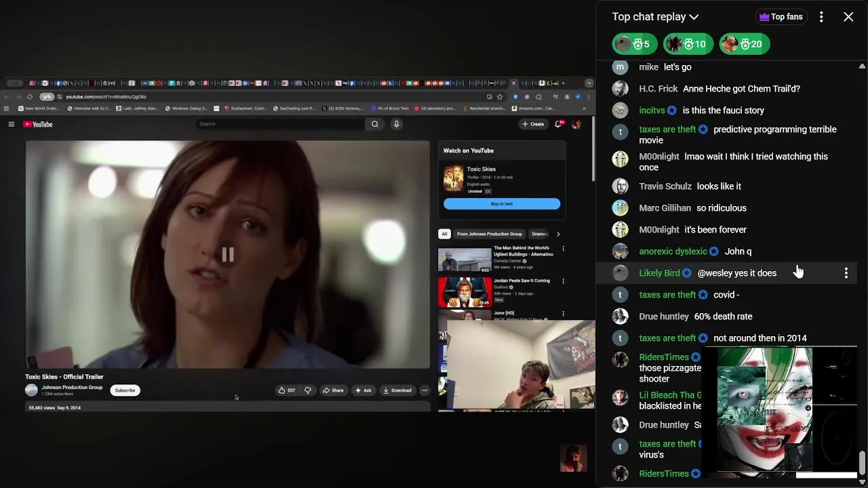The height and width of the screenshot is (488, 868).
Task: Open the 'Dudleytown, Conn...' bookmark
Action: [245, 108]
